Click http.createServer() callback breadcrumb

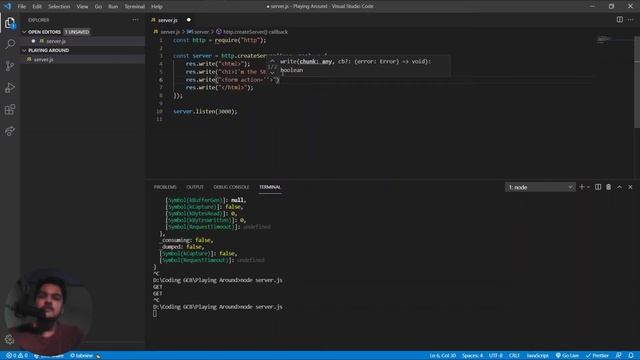click(x=256, y=32)
